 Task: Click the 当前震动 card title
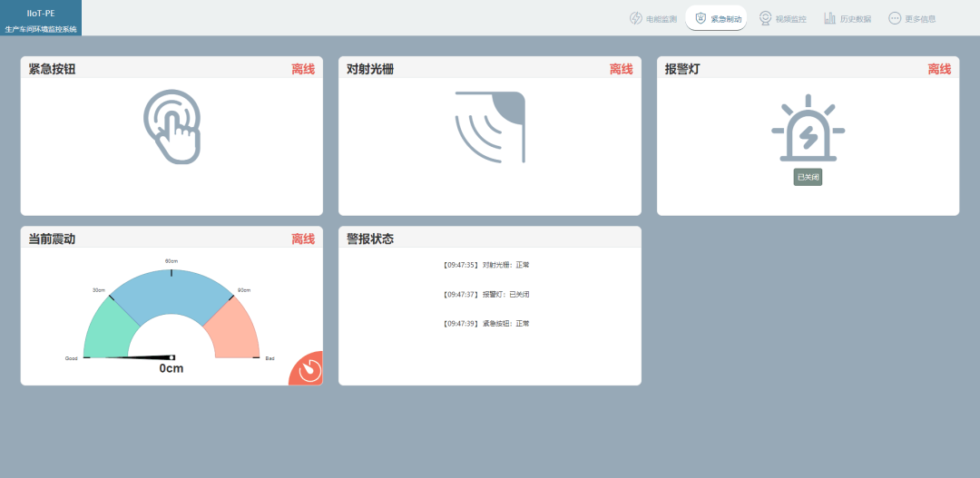52,239
